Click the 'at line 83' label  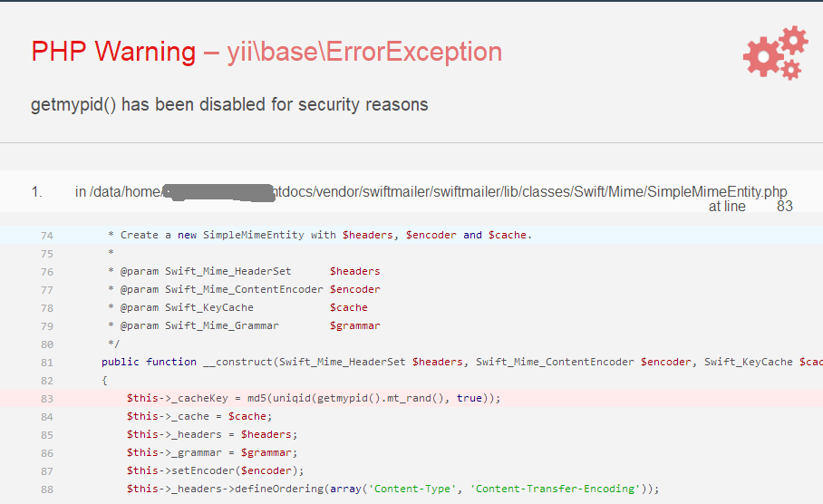(x=750, y=207)
